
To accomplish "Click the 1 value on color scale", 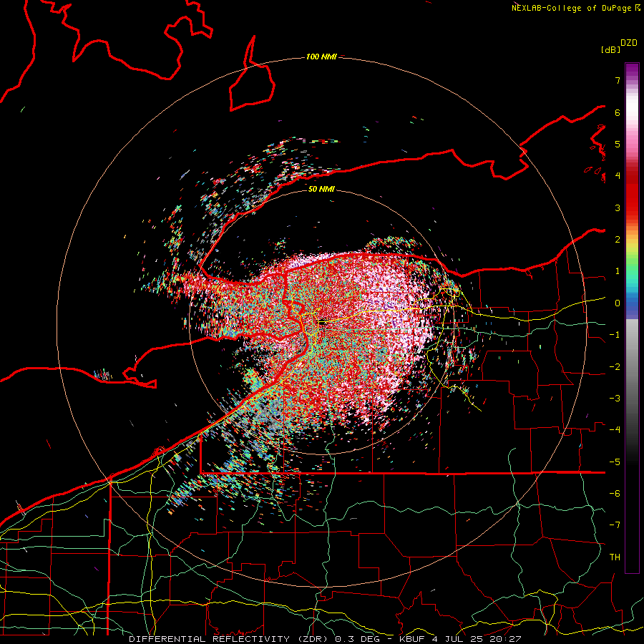I will [x=618, y=271].
